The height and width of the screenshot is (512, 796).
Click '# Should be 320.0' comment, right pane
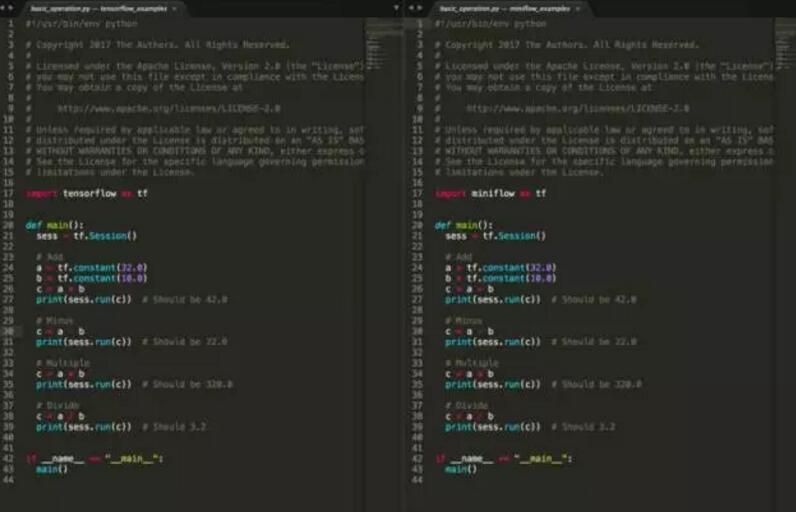(x=596, y=384)
